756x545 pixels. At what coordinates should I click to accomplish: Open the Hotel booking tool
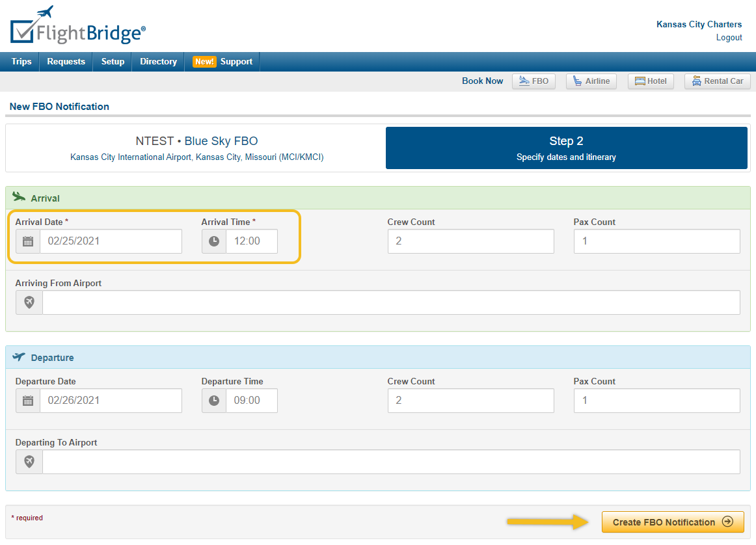650,81
